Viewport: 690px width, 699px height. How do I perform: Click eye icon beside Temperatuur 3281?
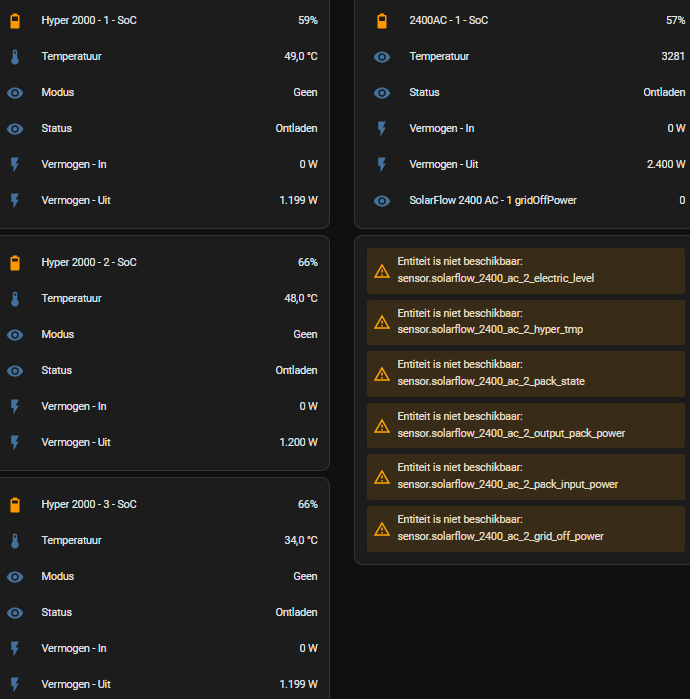382,57
